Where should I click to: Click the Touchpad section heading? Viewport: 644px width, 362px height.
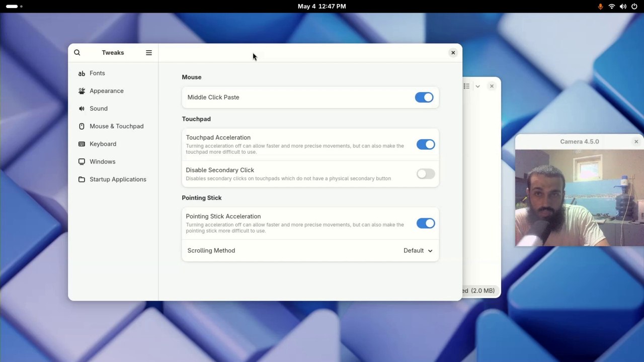pyautogui.click(x=196, y=119)
